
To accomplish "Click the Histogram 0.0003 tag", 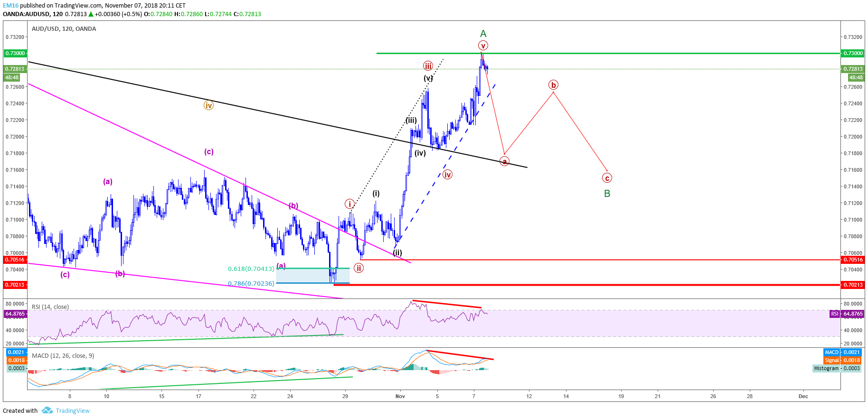I will click(837, 368).
